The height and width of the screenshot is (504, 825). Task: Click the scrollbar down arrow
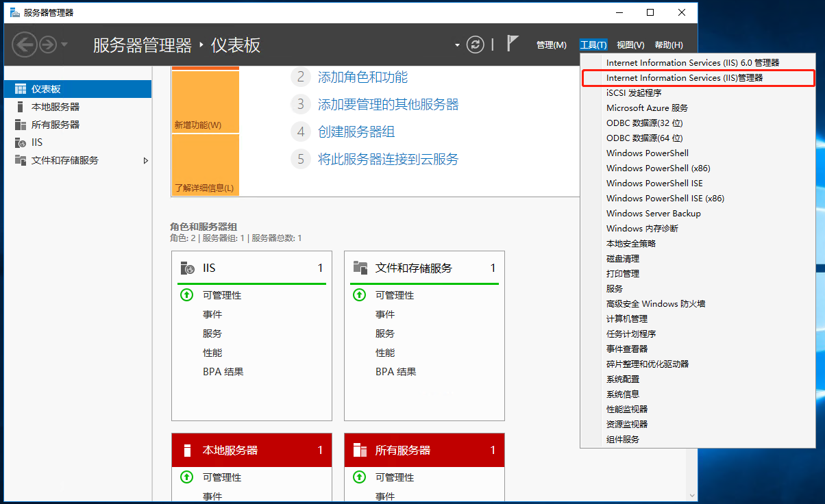tap(692, 494)
